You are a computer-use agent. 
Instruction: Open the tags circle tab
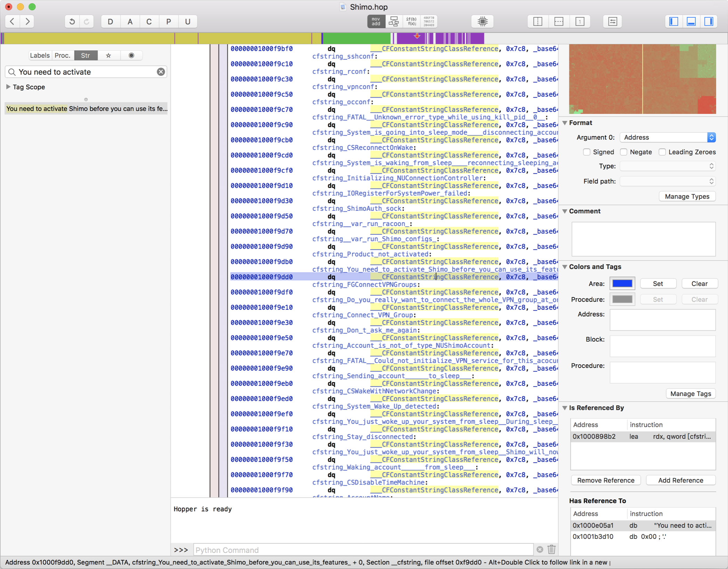pos(131,56)
